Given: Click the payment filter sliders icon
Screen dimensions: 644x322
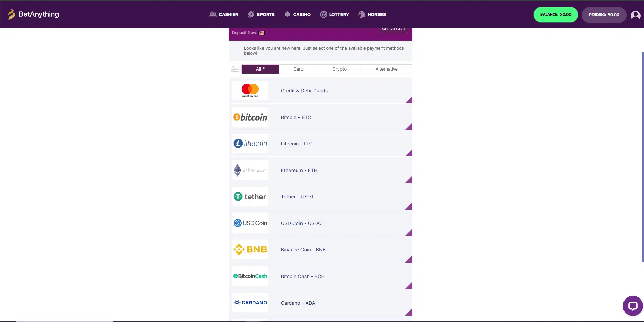Looking at the screenshot, I should point(235,69).
